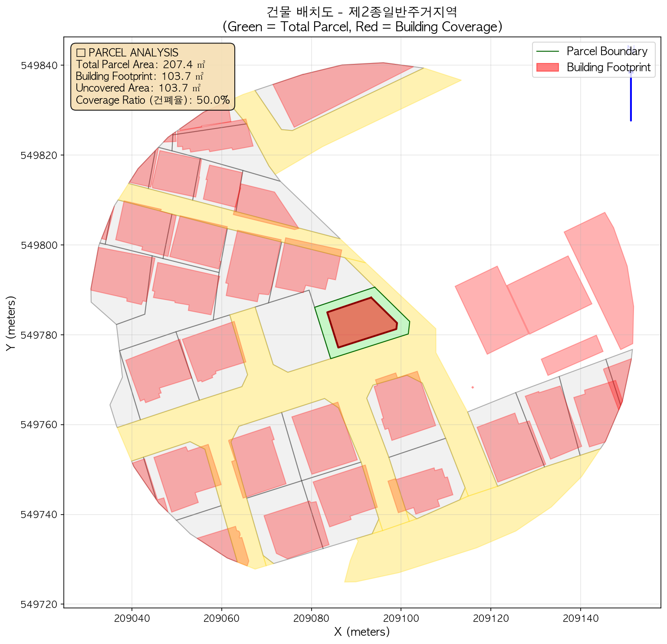Click the subtitle about Green and Red meaning
667x644 pixels.
click(362, 27)
